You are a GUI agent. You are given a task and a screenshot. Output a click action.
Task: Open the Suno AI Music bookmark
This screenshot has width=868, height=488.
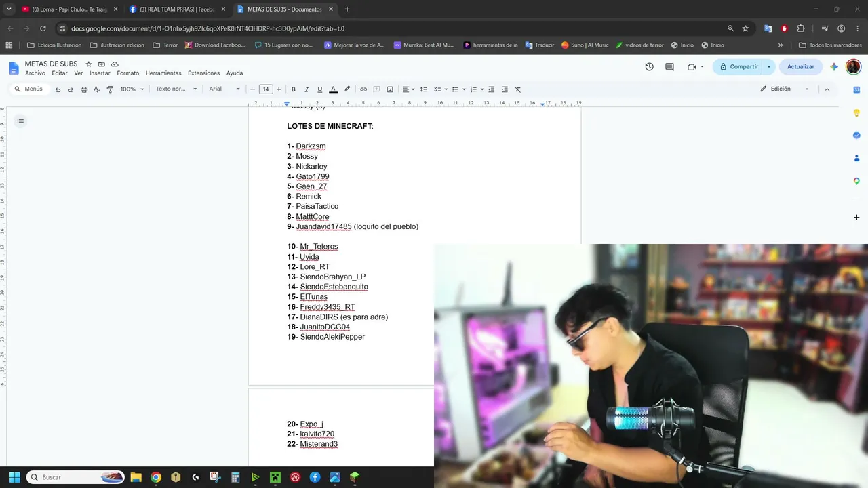click(585, 45)
